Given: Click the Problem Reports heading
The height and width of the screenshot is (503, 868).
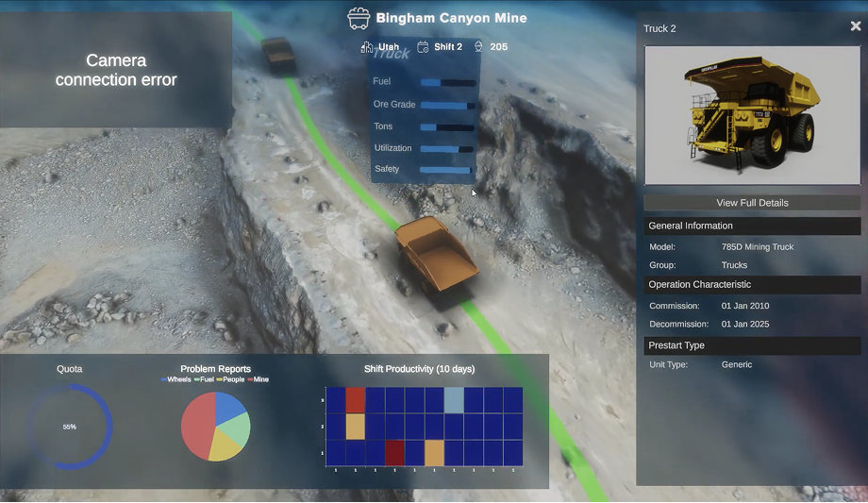Looking at the screenshot, I should [215, 369].
